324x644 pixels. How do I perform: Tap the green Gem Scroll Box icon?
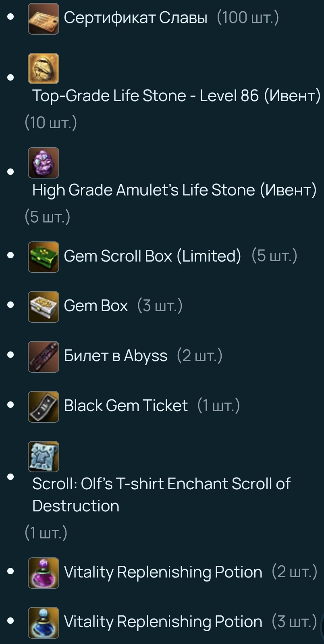(x=44, y=257)
